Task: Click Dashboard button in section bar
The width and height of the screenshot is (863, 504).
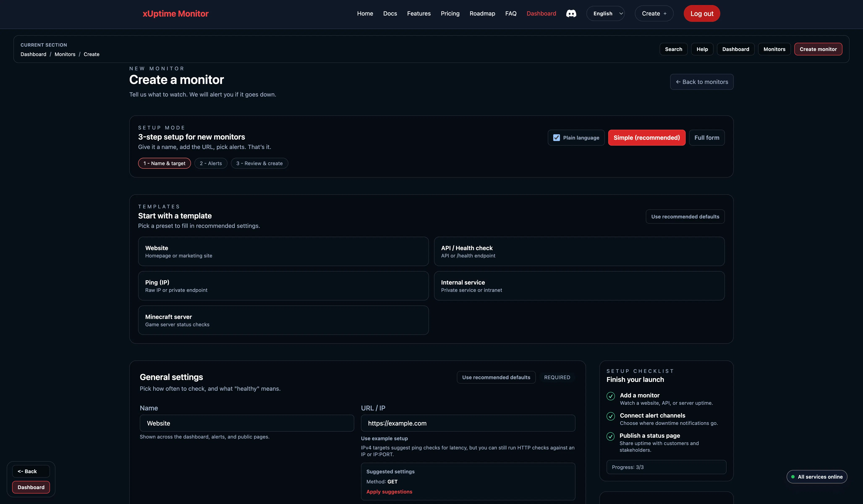Action: coord(736,49)
